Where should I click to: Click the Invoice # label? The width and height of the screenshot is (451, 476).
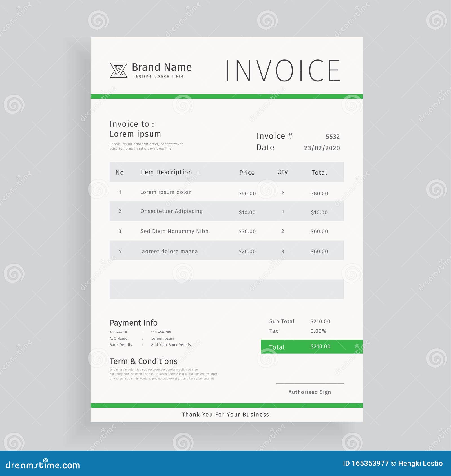(x=273, y=136)
